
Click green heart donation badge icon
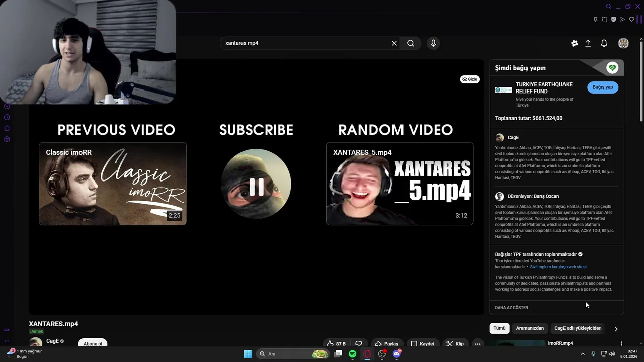(612, 68)
